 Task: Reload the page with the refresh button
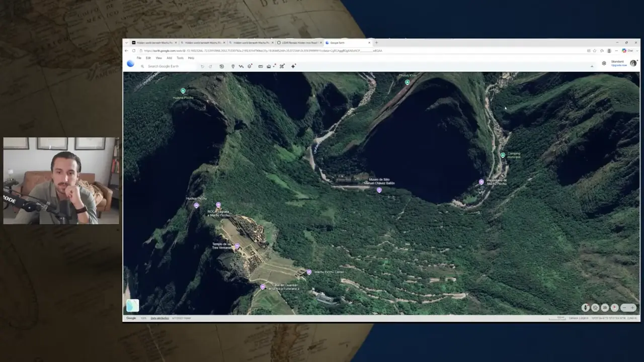coord(134,51)
